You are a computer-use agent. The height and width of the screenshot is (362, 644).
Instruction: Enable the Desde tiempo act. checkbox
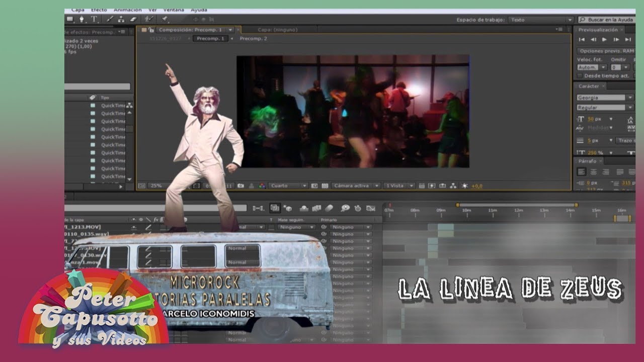point(580,76)
